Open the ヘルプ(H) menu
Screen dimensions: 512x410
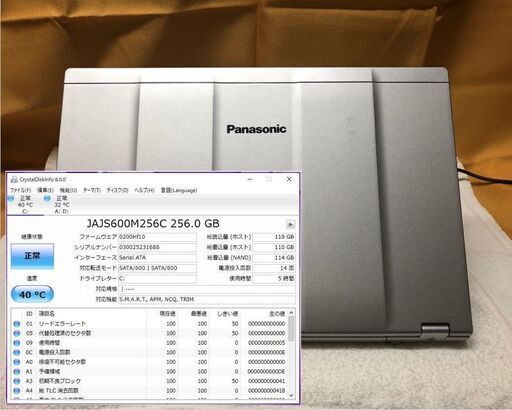[144, 190]
